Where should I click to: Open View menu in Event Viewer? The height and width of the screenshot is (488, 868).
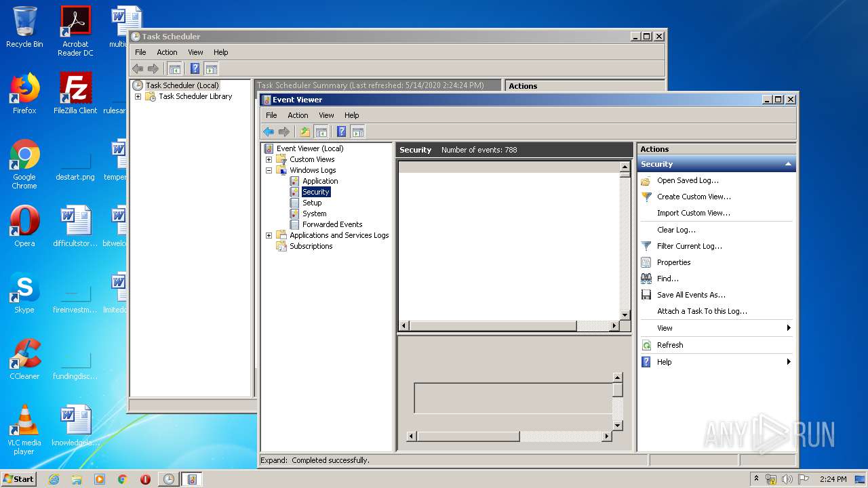tap(326, 115)
